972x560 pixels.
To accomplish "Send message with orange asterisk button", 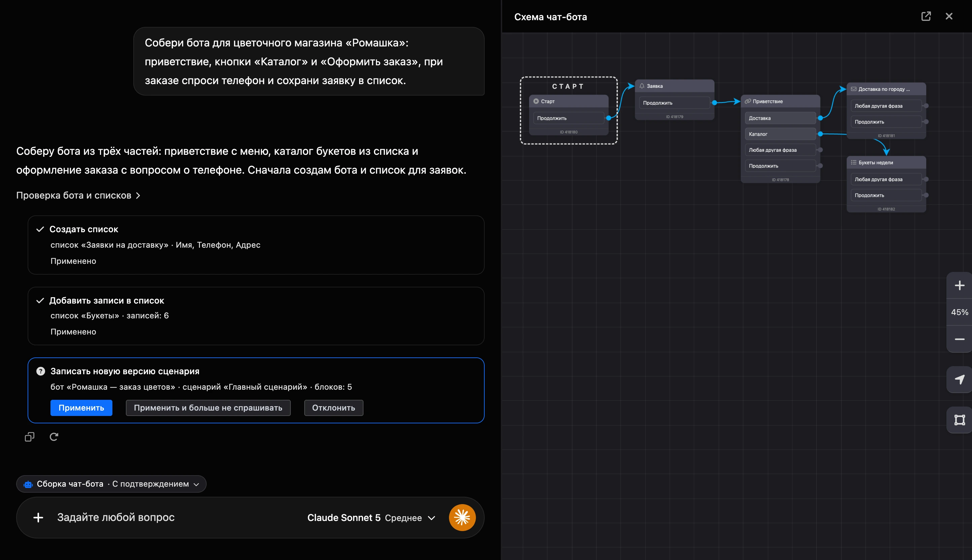I will pyautogui.click(x=462, y=518).
